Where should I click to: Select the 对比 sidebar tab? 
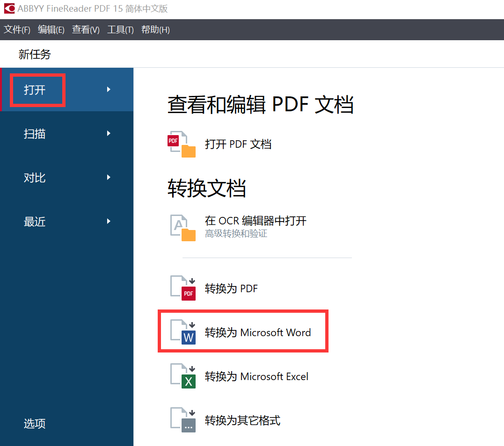coord(67,178)
